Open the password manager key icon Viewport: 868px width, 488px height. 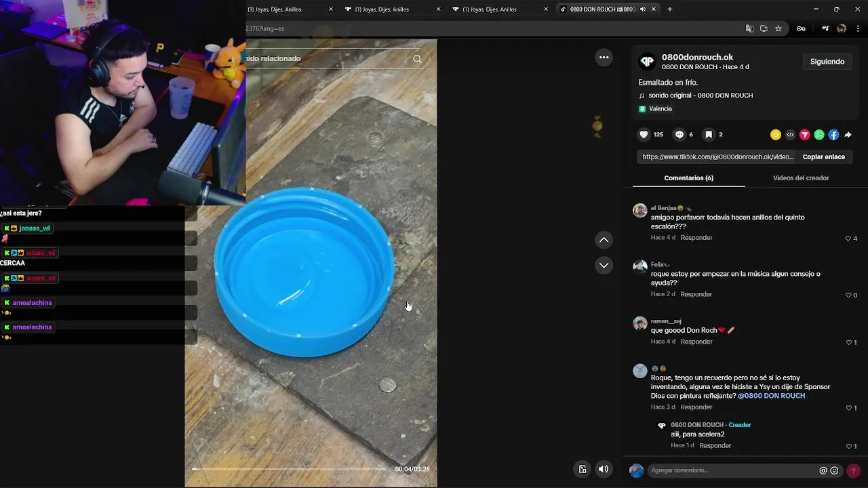[x=801, y=28]
